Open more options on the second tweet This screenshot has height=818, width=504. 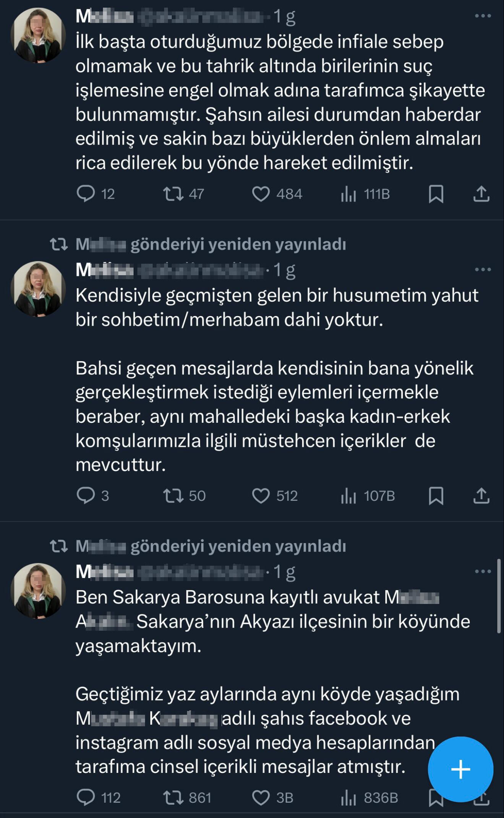483,269
